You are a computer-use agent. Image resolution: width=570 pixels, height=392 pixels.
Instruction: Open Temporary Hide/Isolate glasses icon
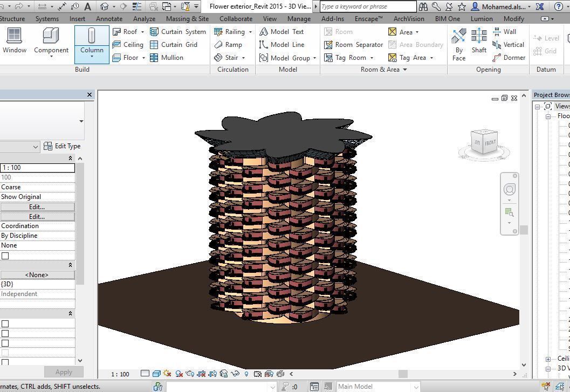(235, 374)
